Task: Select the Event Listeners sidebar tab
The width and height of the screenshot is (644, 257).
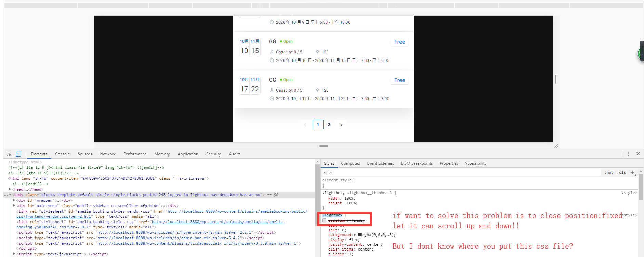Action: click(x=380, y=163)
